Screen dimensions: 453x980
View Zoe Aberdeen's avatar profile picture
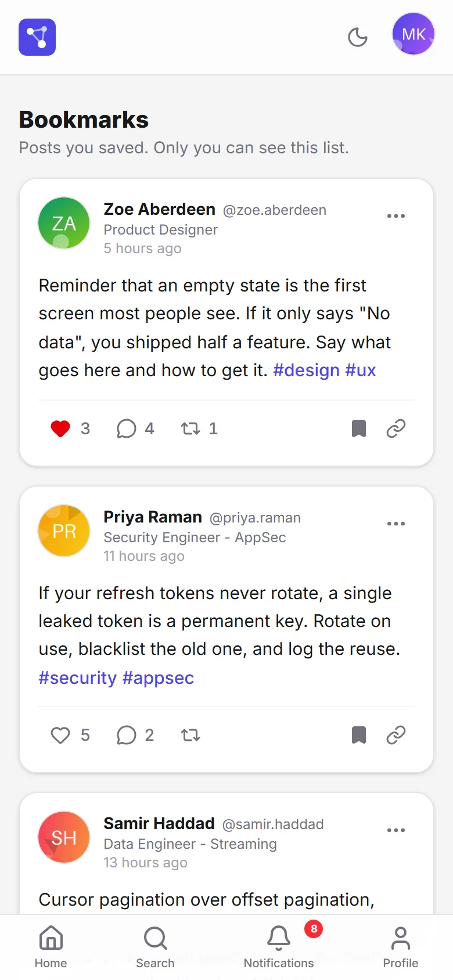tap(64, 223)
